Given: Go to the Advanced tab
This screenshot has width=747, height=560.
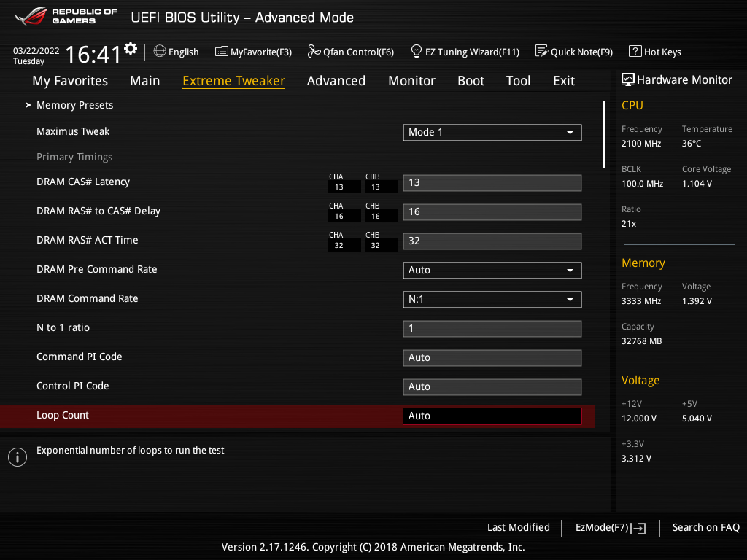Looking at the screenshot, I should (336, 81).
